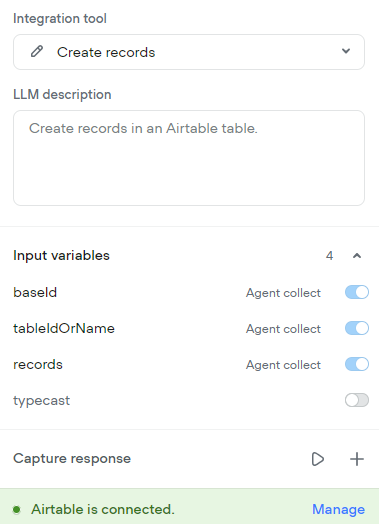Image resolution: width=379 pixels, height=524 pixels.
Task: Click the Input variables heading
Action: click(61, 256)
